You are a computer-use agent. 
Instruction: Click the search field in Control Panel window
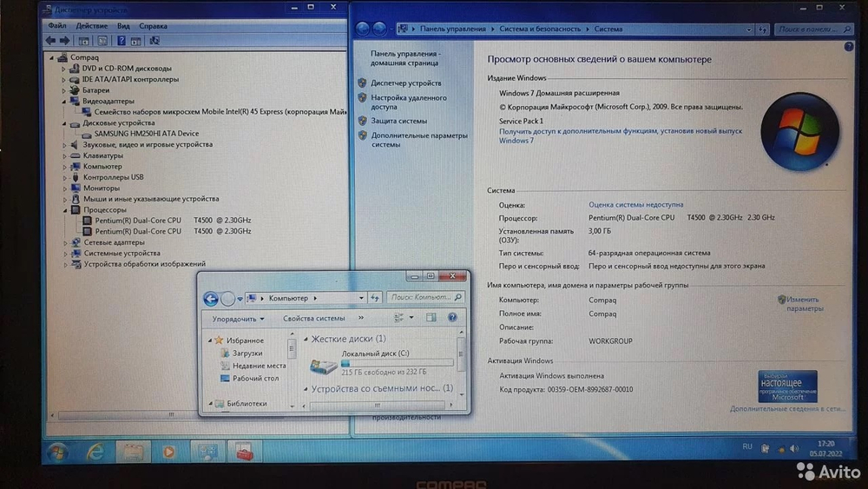point(813,29)
